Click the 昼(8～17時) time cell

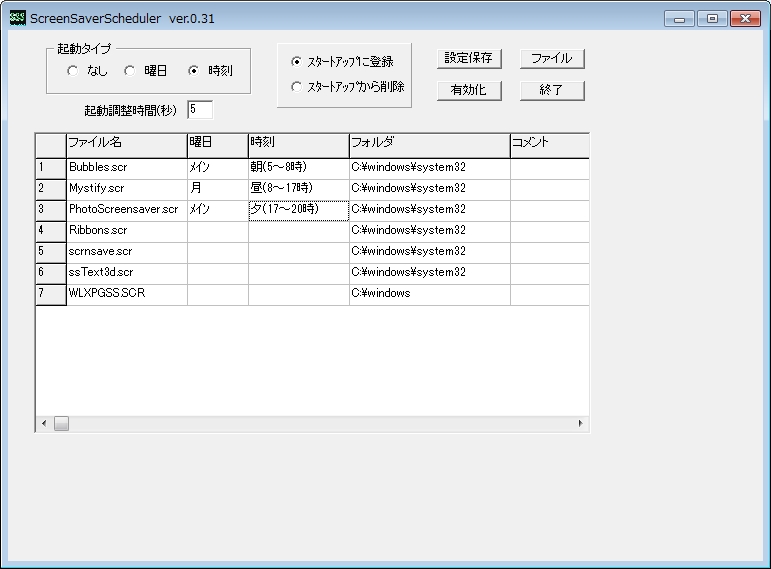pyautogui.click(x=299, y=190)
